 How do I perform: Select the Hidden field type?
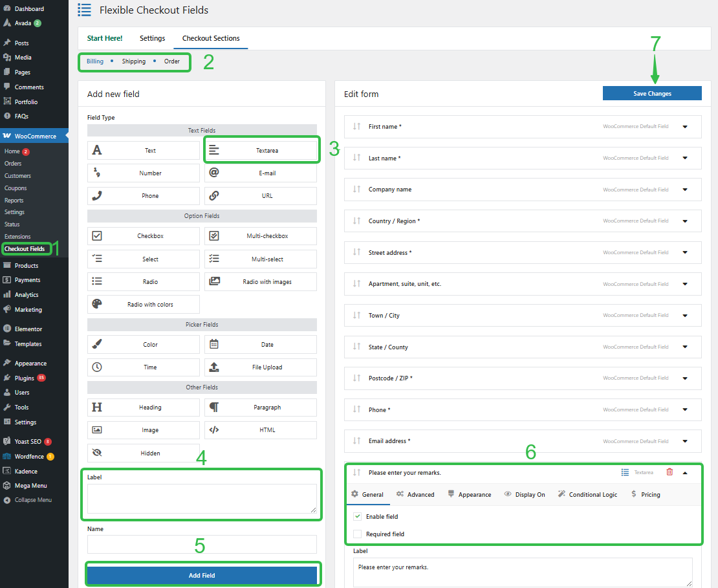(143, 453)
